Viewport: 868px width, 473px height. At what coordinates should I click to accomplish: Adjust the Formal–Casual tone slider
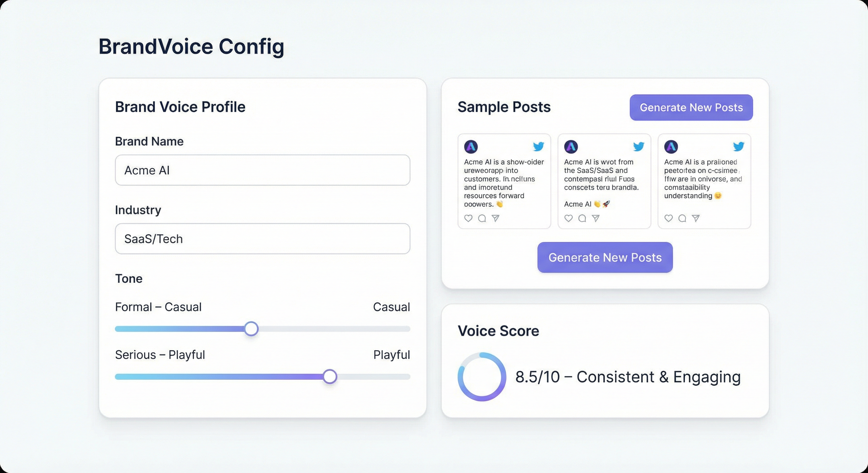251,329
